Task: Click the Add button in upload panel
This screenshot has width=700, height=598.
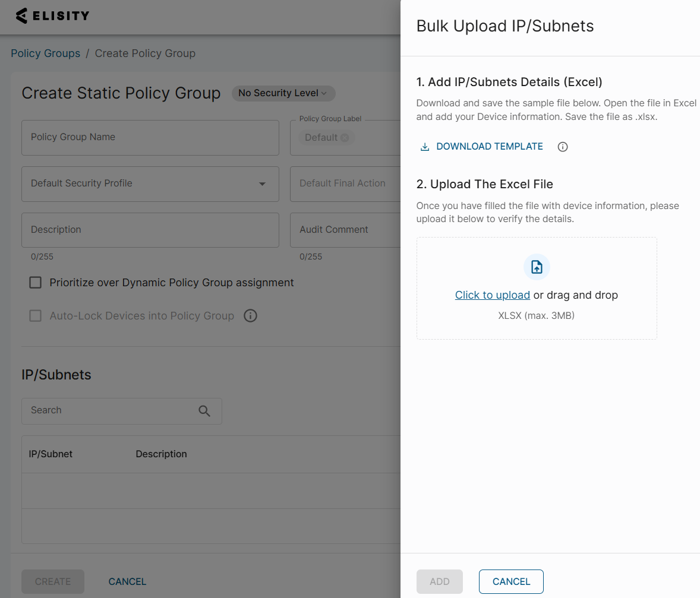Action: tap(439, 582)
